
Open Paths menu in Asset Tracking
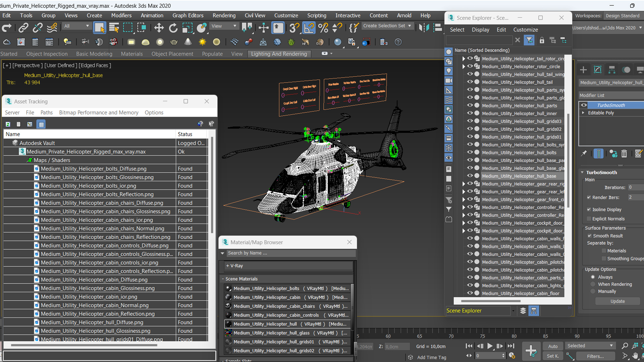46,113
